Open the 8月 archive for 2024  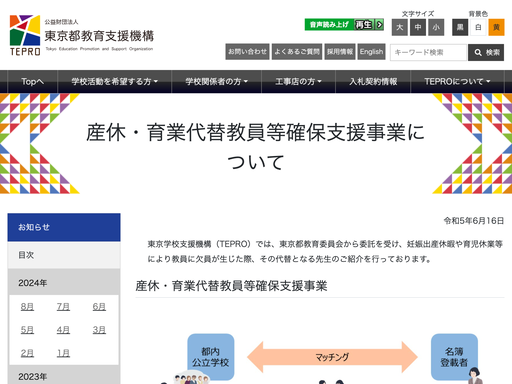click(27, 306)
